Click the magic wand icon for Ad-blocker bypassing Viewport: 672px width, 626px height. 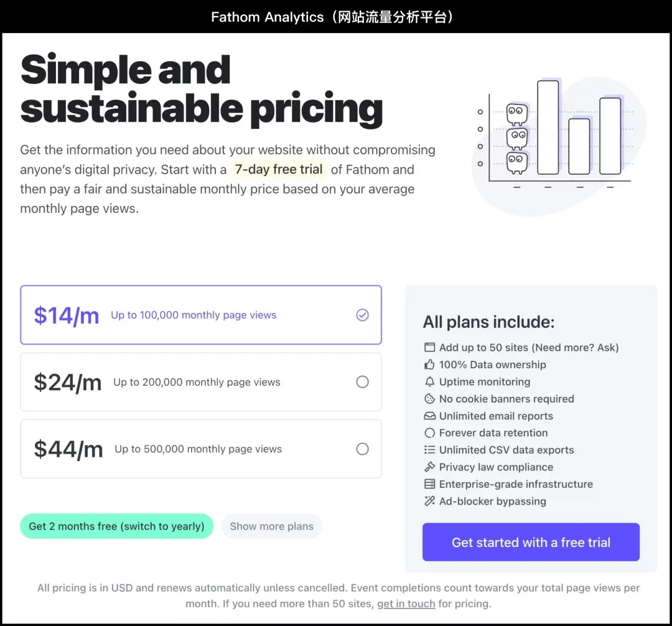pyautogui.click(x=429, y=501)
